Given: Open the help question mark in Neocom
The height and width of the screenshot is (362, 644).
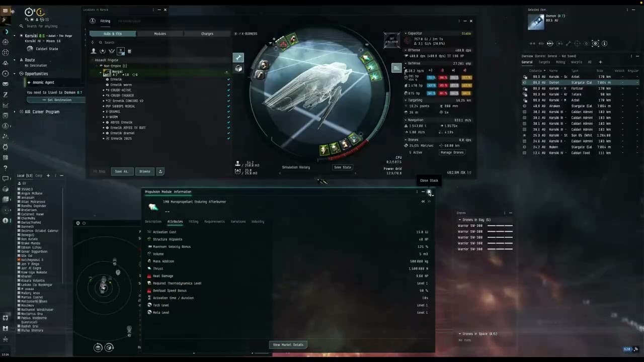Looking at the screenshot, I should click(5, 168).
